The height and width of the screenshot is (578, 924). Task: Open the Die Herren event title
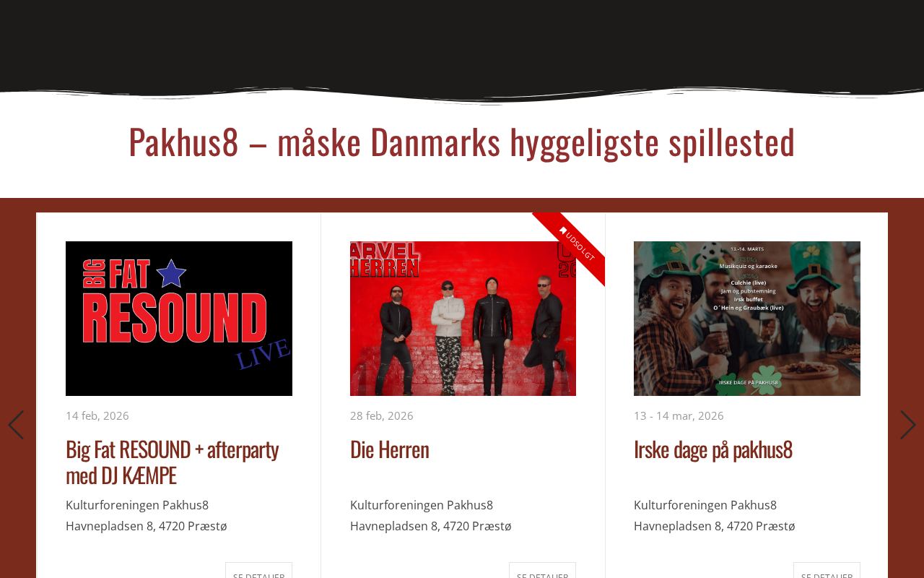click(390, 449)
